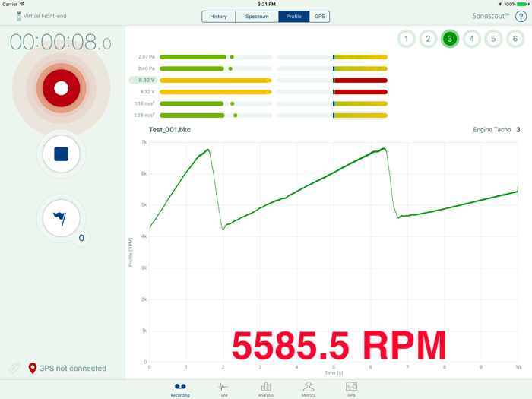
Task: Open the help question mark icon
Action: pyautogui.click(x=521, y=16)
